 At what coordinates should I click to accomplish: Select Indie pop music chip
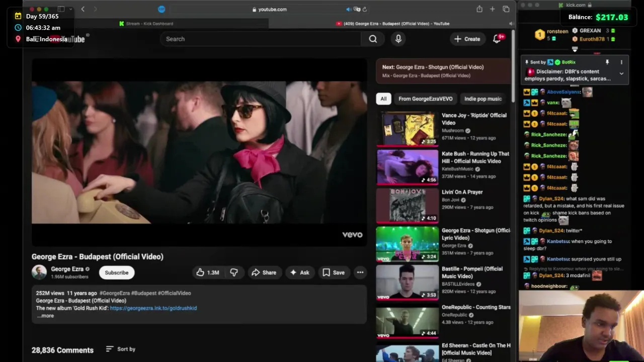(x=483, y=99)
